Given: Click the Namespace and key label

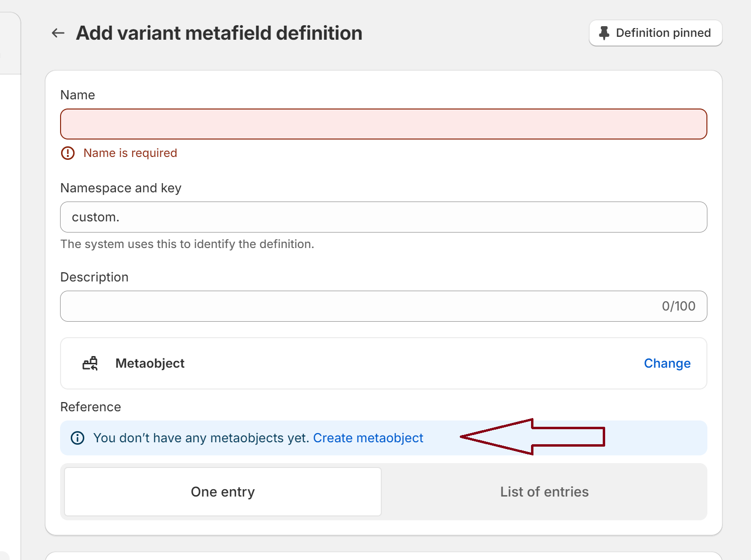Looking at the screenshot, I should pyautogui.click(x=121, y=188).
